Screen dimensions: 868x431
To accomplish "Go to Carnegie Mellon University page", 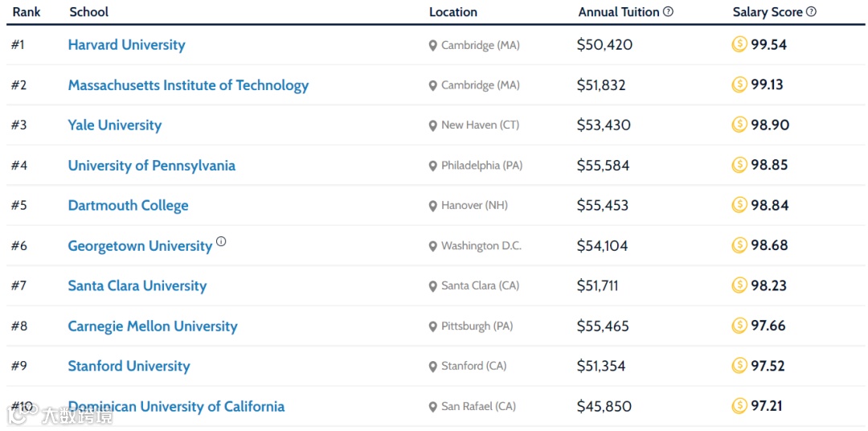I will tap(153, 326).
